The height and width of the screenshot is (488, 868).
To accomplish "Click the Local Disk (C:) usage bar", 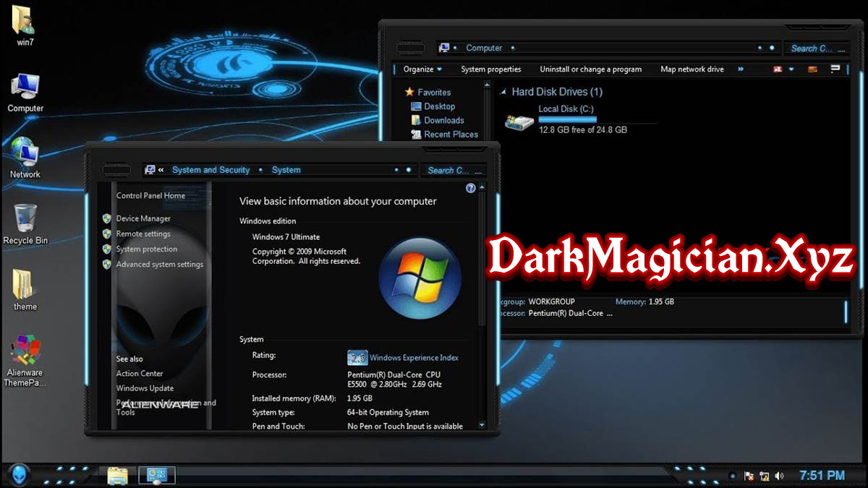I will [x=568, y=119].
